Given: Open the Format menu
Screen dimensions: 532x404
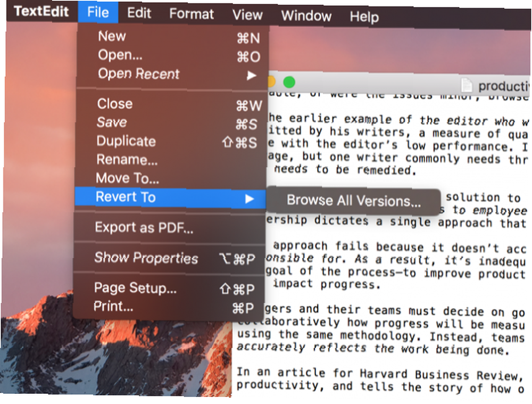Looking at the screenshot, I should click(192, 14).
